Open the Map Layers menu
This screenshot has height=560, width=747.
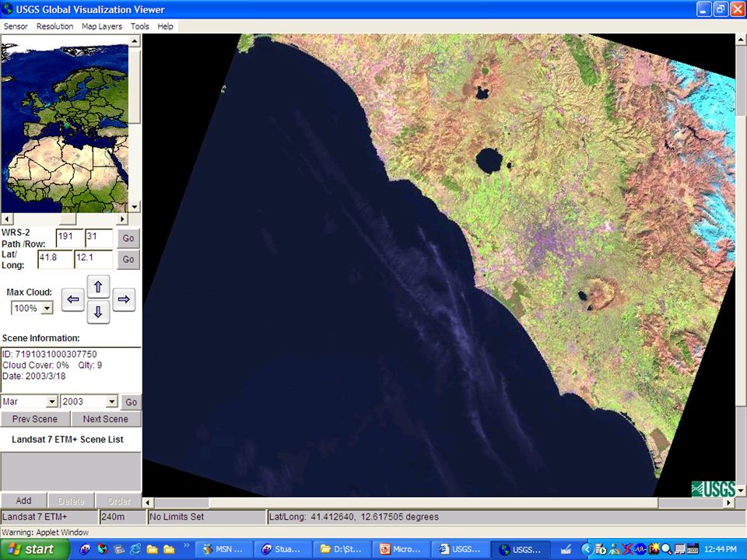click(x=102, y=26)
